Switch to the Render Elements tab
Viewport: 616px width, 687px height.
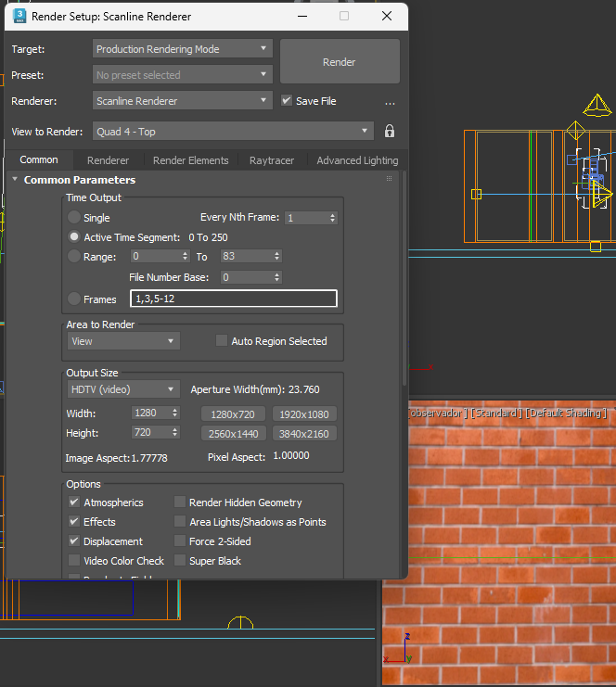tap(190, 160)
